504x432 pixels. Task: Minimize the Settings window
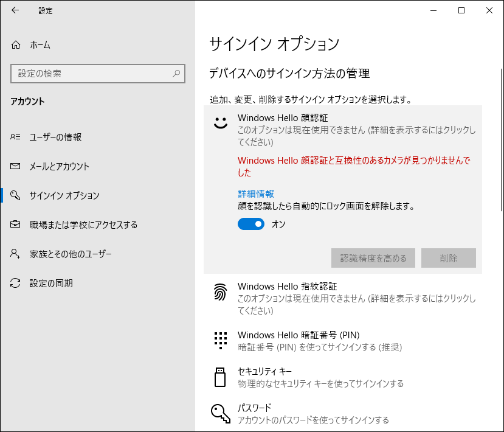(x=433, y=10)
